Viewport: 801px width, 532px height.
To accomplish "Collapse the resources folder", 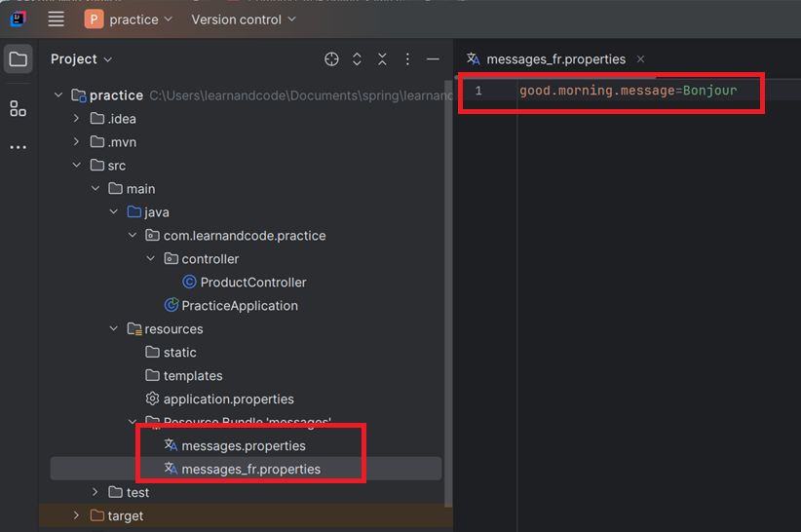I will pyautogui.click(x=114, y=328).
